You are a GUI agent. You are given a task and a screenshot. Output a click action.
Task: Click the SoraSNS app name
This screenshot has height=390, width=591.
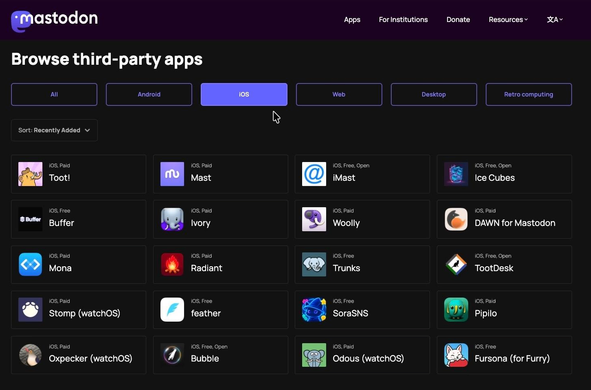(350, 314)
